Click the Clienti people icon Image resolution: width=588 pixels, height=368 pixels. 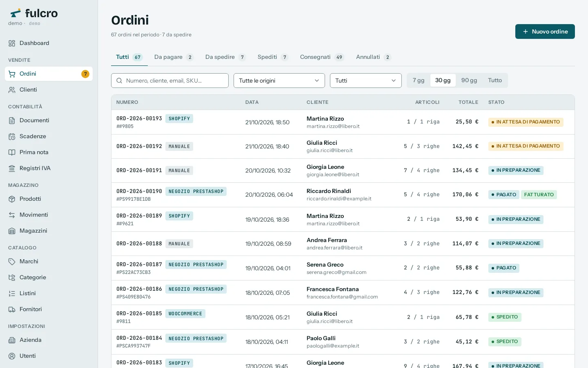pos(12,90)
